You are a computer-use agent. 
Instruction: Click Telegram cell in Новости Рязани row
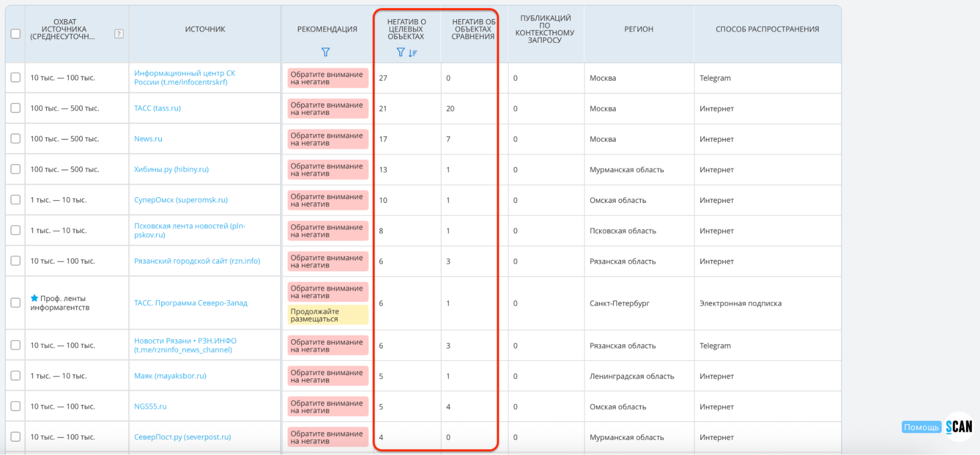click(x=715, y=346)
